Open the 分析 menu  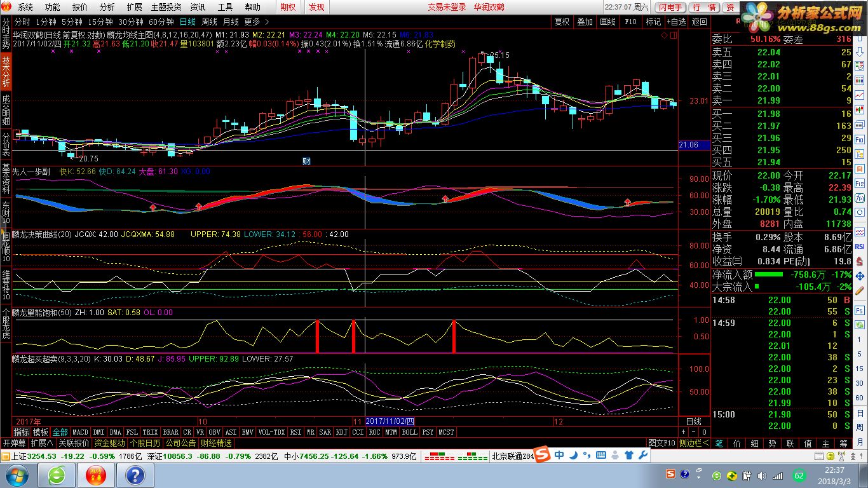[x=107, y=7]
